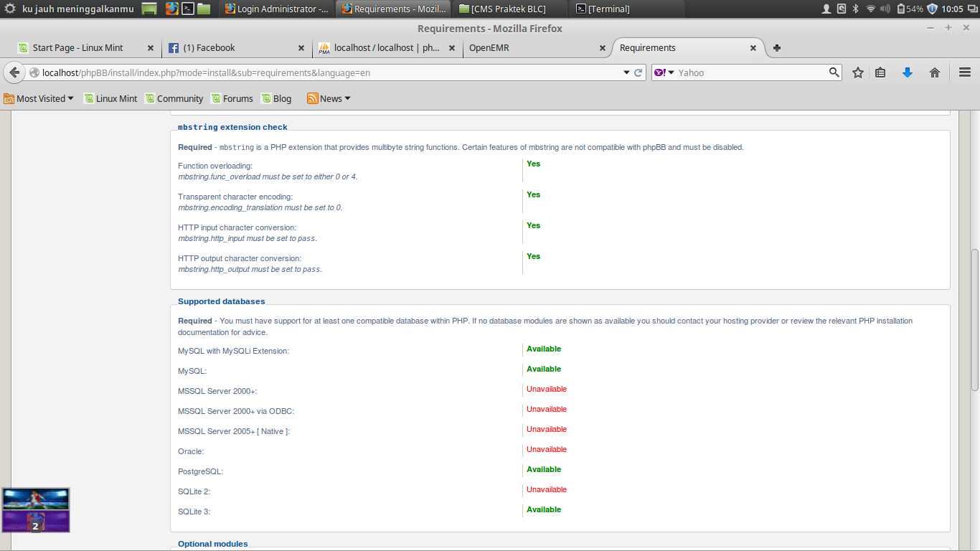Open the Blog bookmark
The width and height of the screenshot is (980, 551).
pos(276,98)
